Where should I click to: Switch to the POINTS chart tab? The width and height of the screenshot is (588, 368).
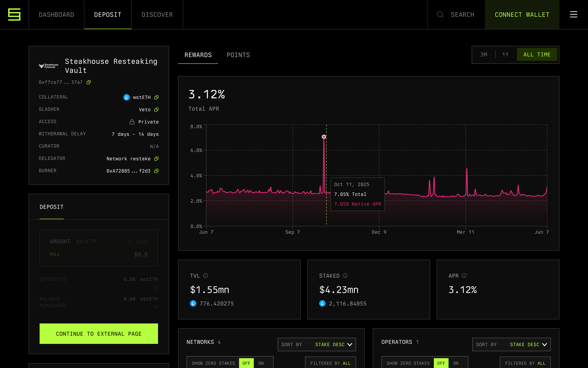tap(238, 55)
